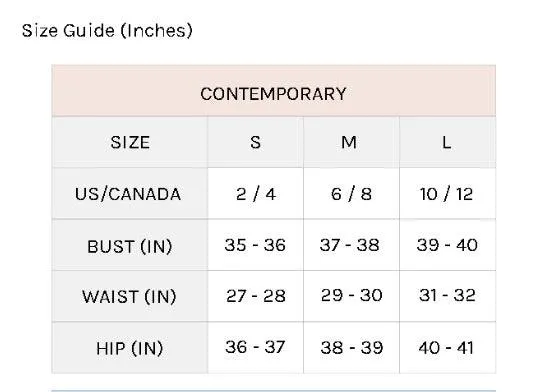Select the 27 - 28 waist cell
The height and width of the screenshot is (392, 540).
pos(256,296)
